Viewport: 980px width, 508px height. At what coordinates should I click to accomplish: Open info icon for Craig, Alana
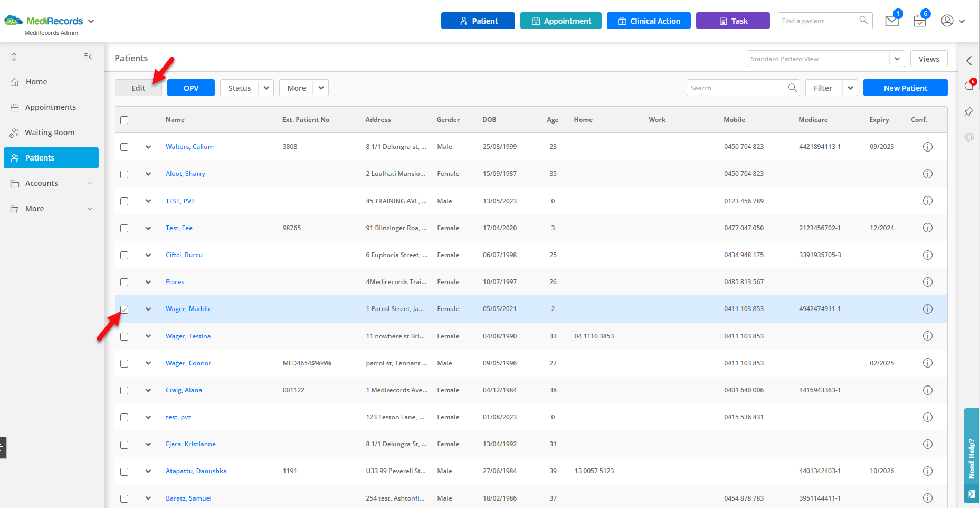tap(927, 390)
